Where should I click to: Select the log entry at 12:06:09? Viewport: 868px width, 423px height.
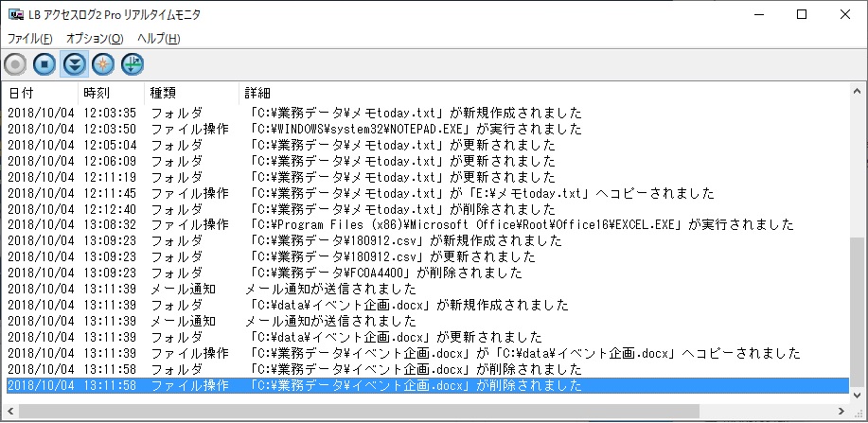coord(427,161)
